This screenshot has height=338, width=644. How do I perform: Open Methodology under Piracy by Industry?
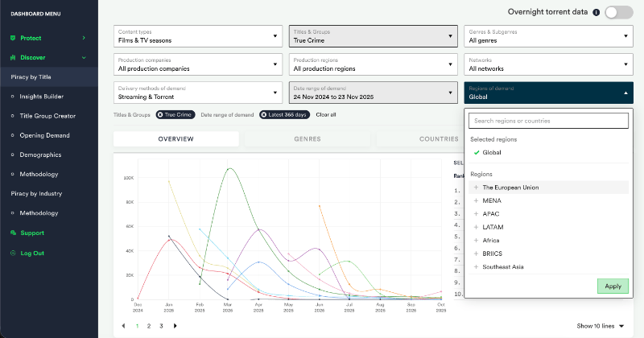(x=39, y=212)
